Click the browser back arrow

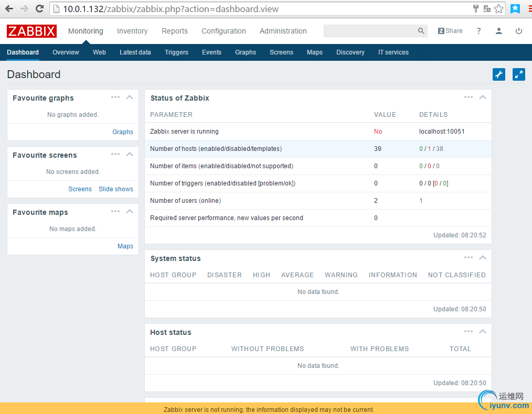tap(9, 9)
